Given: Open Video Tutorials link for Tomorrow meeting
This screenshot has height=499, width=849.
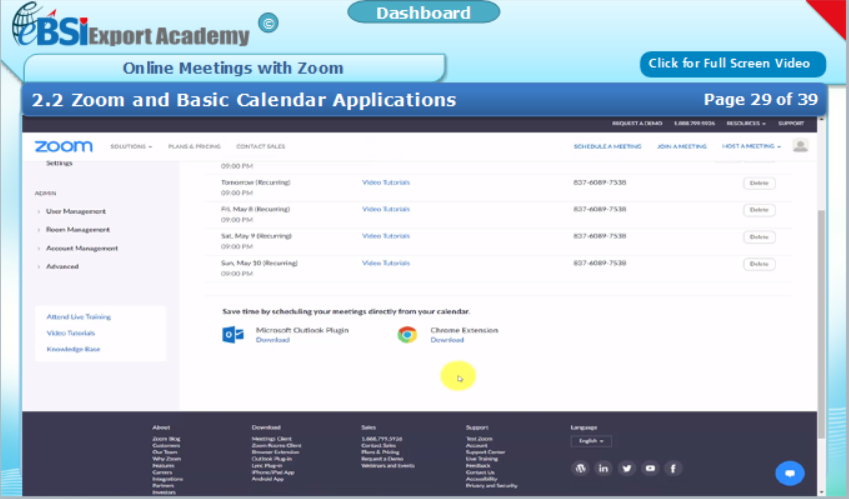Looking at the screenshot, I should click(x=386, y=182).
